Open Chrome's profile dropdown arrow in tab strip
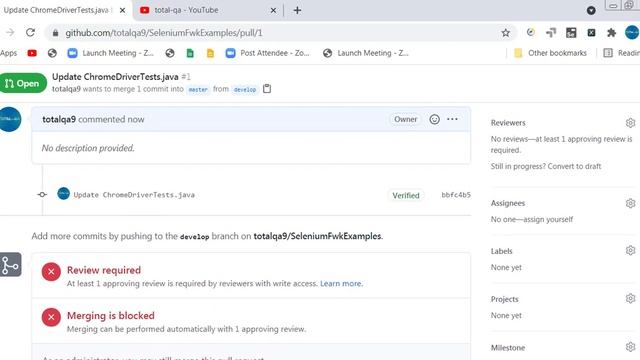 click(x=591, y=11)
